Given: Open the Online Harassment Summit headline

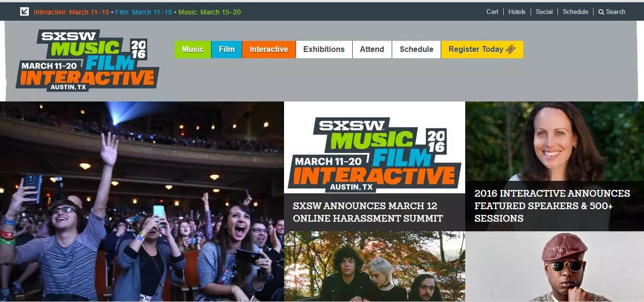Looking at the screenshot, I should pyautogui.click(x=368, y=212).
